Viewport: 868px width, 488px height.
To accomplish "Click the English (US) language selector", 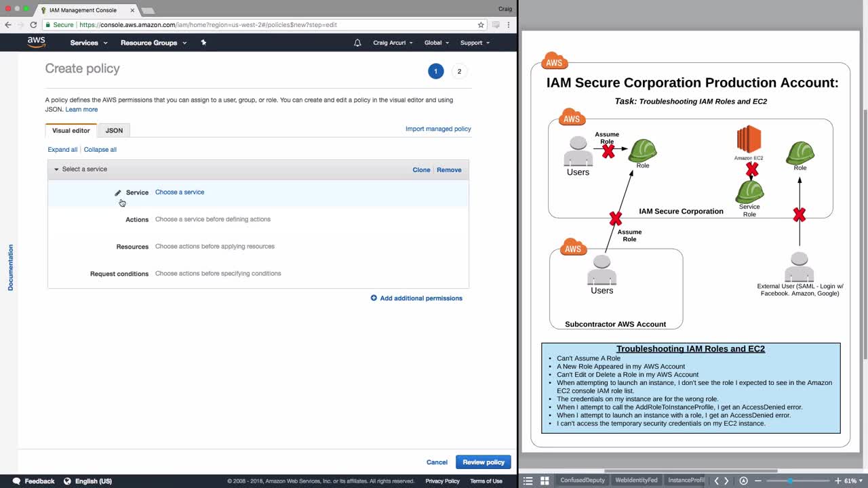I will [x=94, y=481].
